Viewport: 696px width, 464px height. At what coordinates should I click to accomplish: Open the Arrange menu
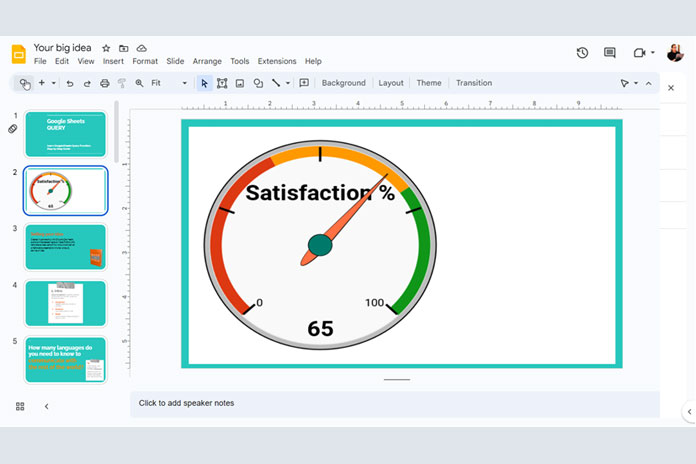coord(207,61)
